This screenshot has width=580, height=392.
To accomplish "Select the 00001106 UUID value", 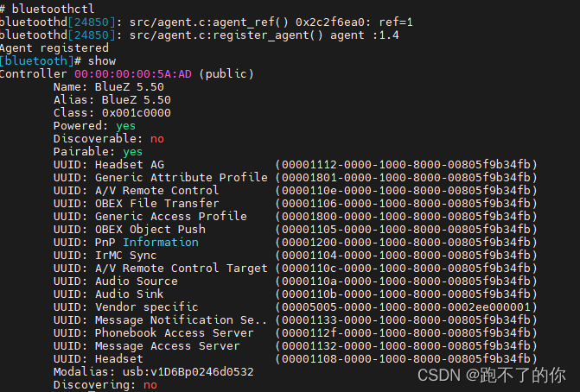I will [406, 204].
